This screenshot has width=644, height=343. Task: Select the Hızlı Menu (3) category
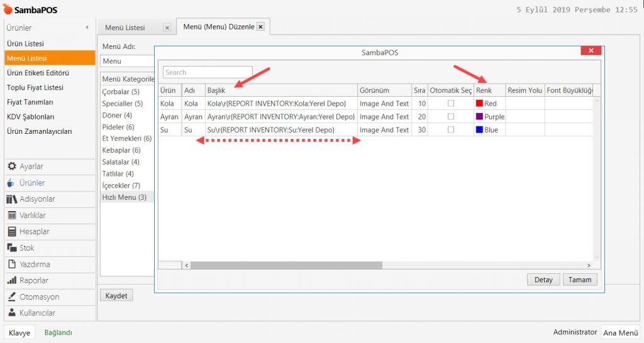click(x=125, y=197)
